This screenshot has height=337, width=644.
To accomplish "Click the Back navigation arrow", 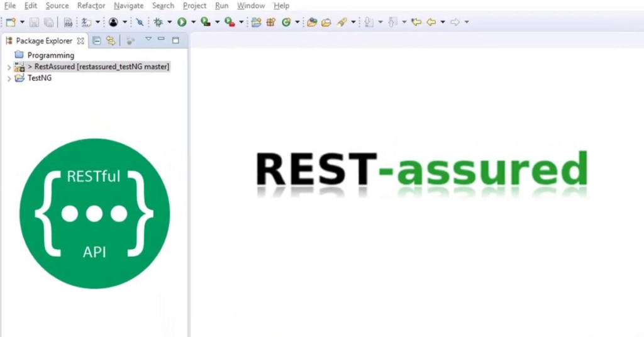I will coord(431,22).
